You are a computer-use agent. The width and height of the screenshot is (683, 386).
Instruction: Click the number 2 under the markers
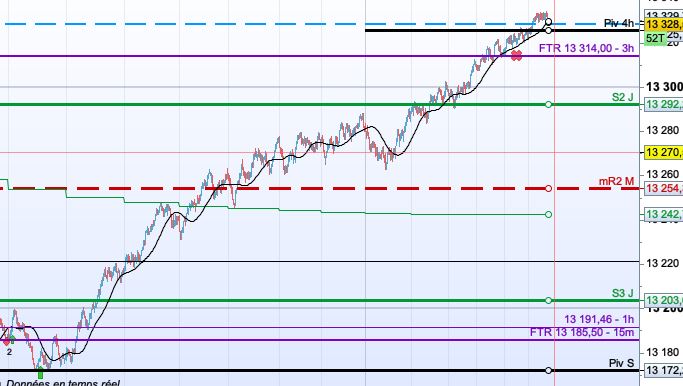pos(9,352)
